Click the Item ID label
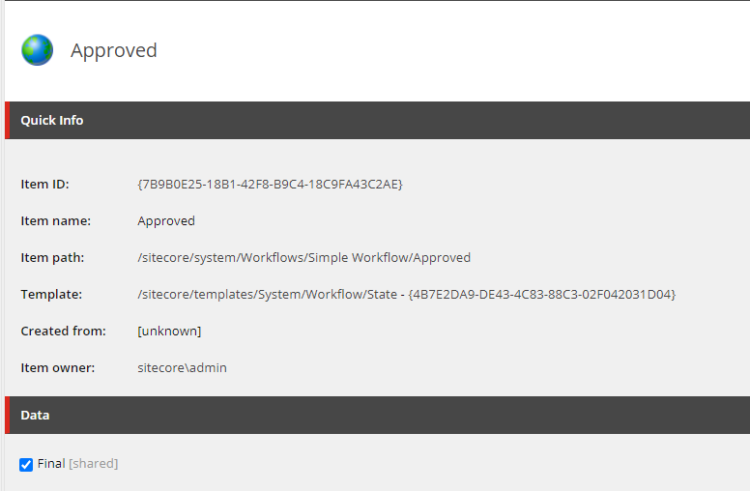Screen dimensions: 750x491 45,184
